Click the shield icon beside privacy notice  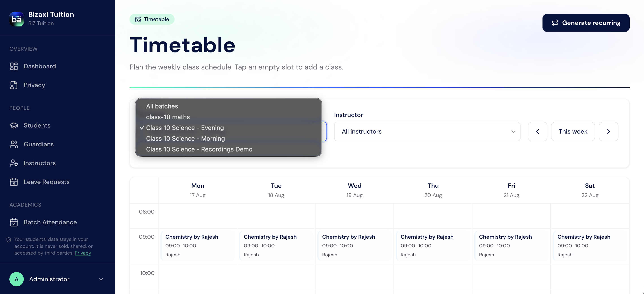coord(9,240)
